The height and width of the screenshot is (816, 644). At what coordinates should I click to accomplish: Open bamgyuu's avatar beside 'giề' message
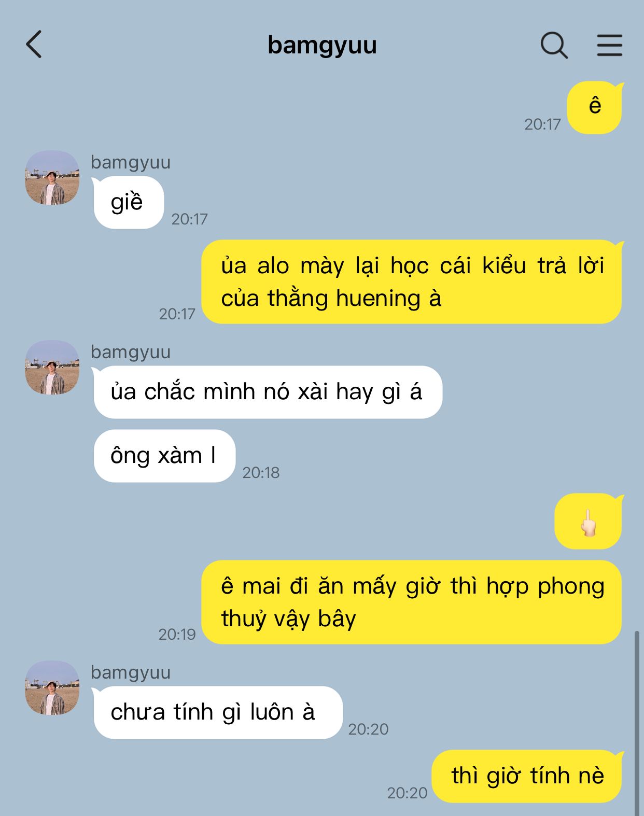click(x=52, y=177)
